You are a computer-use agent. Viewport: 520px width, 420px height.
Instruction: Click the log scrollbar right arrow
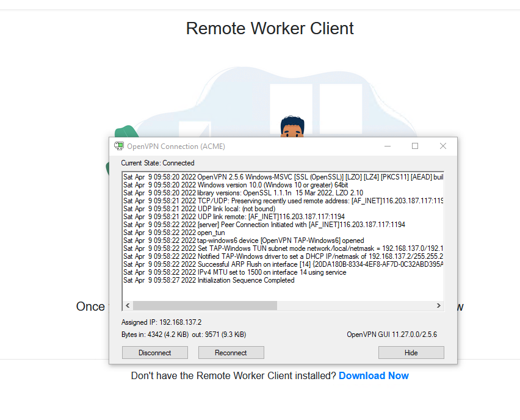coord(438,306)
